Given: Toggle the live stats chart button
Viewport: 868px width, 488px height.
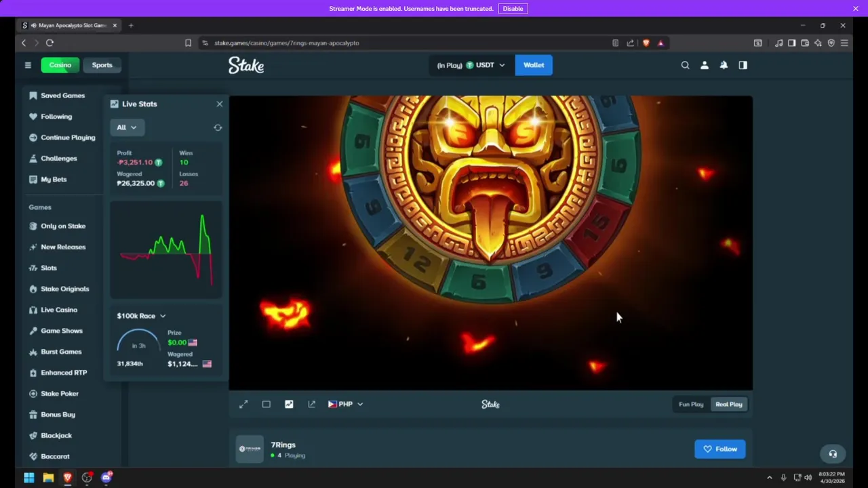Looking at the screenshot, I should [x=289, y=404].
